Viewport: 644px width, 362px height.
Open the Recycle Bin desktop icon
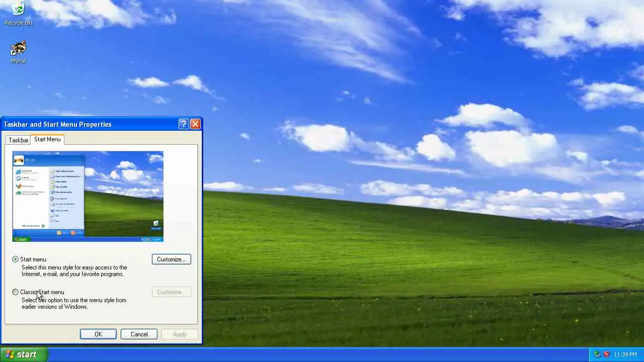tap(18, 13)
